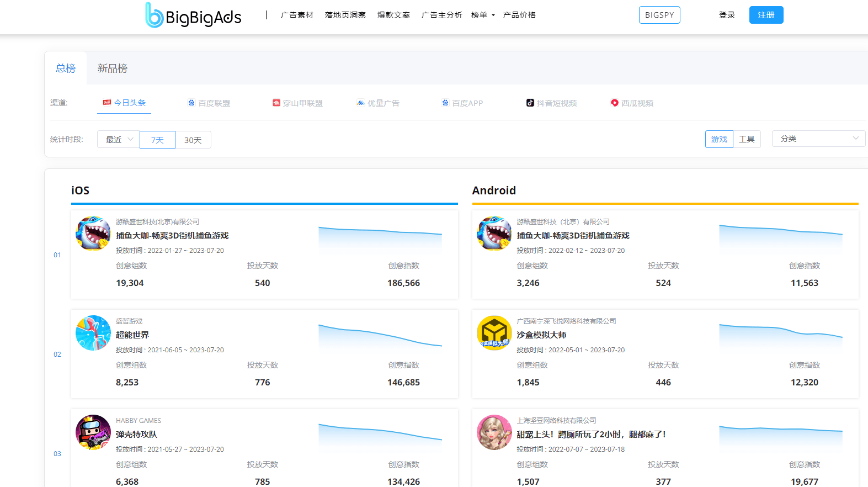Screen dimensions: 868x487
Task: Select the 西瓜视频 channel icon
Action: click(x=615, y=103)
